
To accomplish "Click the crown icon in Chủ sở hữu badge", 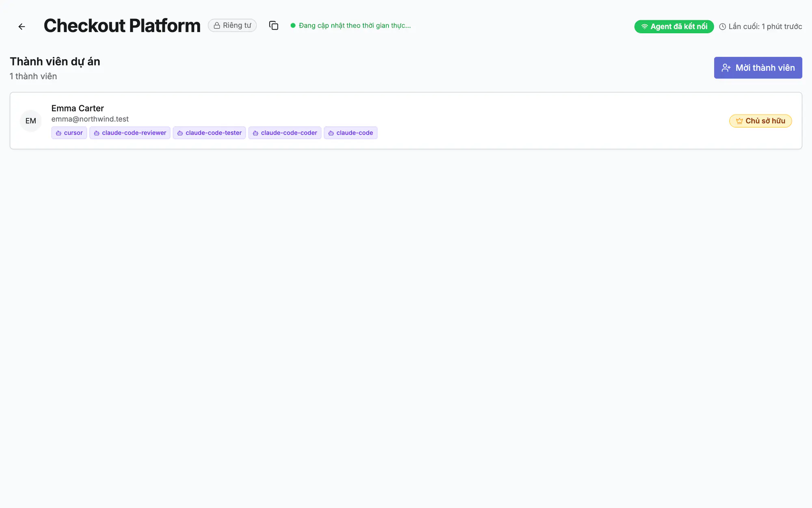I will point(739,121).
